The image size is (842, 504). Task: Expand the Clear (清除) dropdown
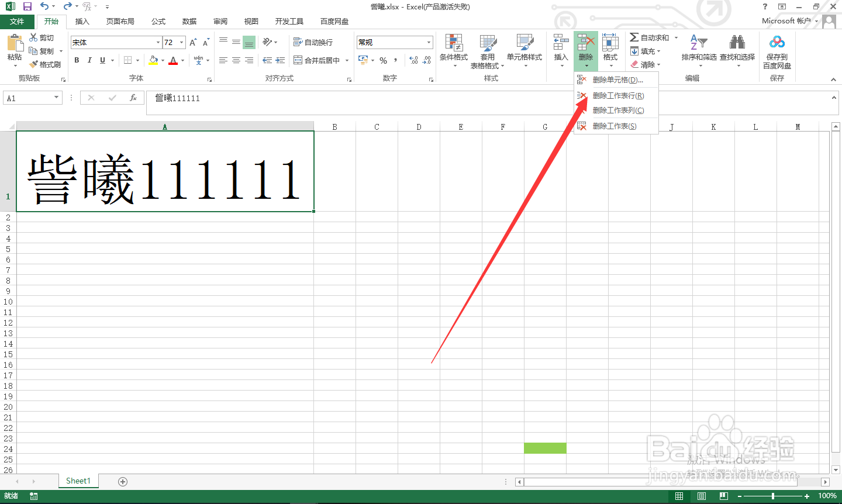click(658, 65)
